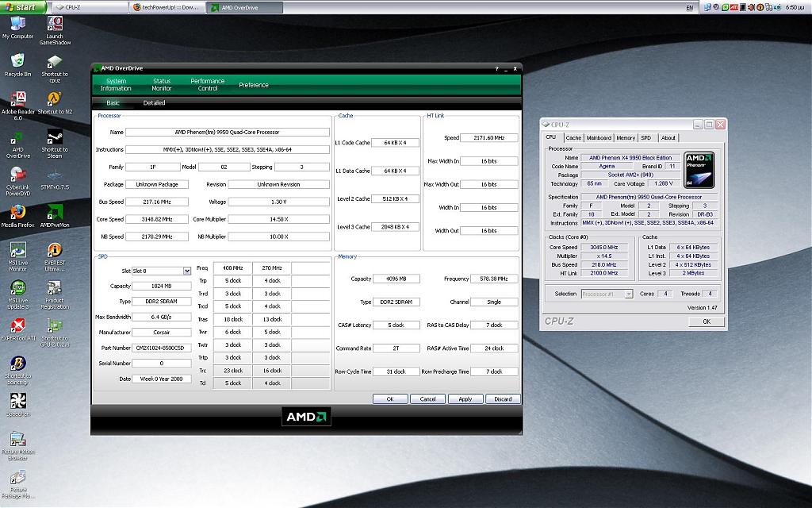
Task: Switch to About tab in CPU-Z
Action: pos(668,138)
